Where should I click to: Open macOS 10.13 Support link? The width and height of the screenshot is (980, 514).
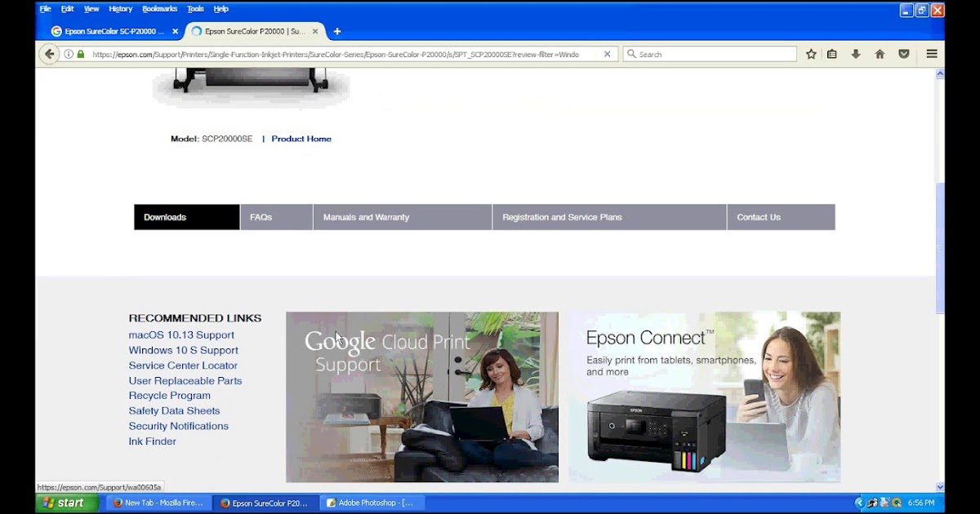(x=181, y=335)
